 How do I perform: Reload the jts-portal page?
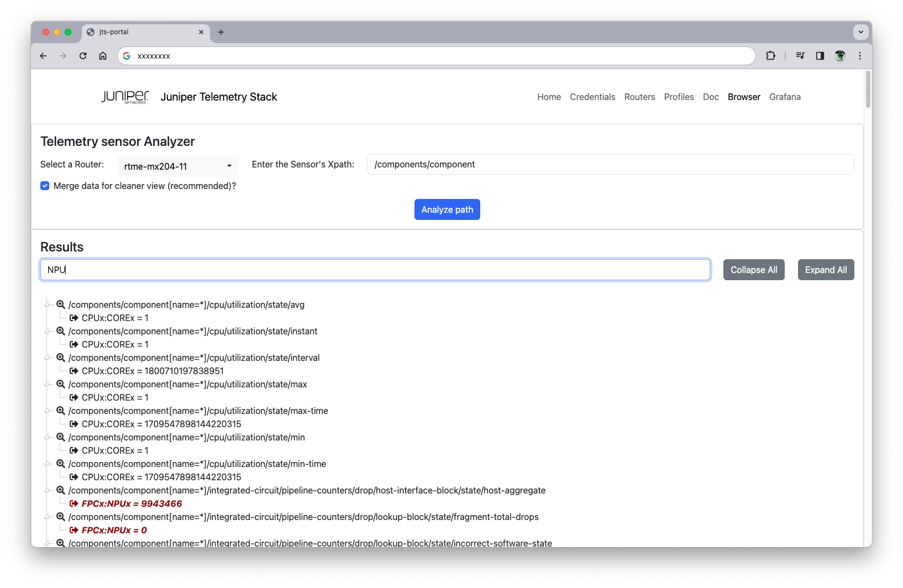(x=83, y=56)
